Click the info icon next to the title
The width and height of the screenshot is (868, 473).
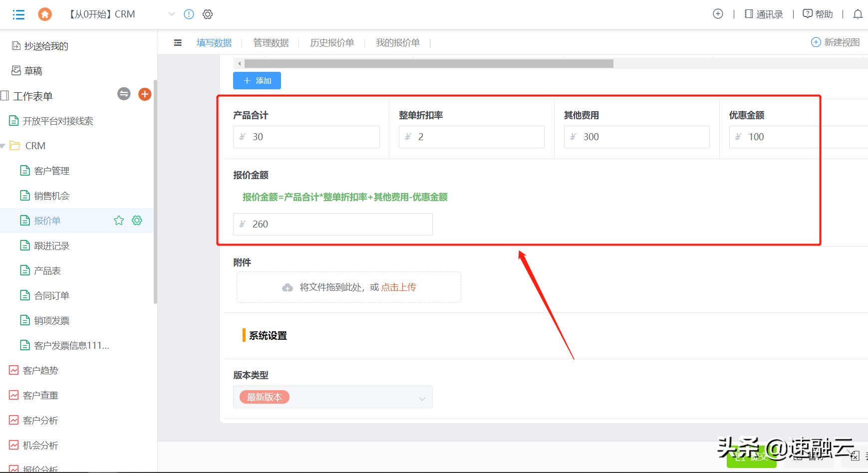coord(188,14)
